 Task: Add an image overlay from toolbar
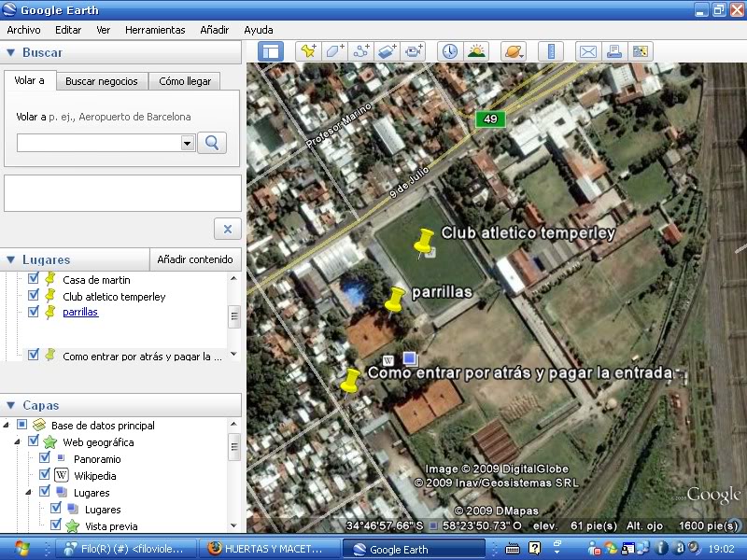click(x=387, y=51)
